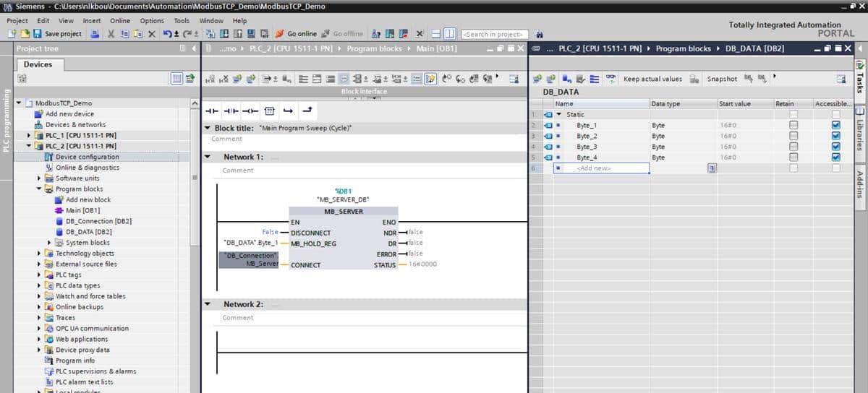Click the Snapshot button
868x393 pixels.
[x=722, y=79]
